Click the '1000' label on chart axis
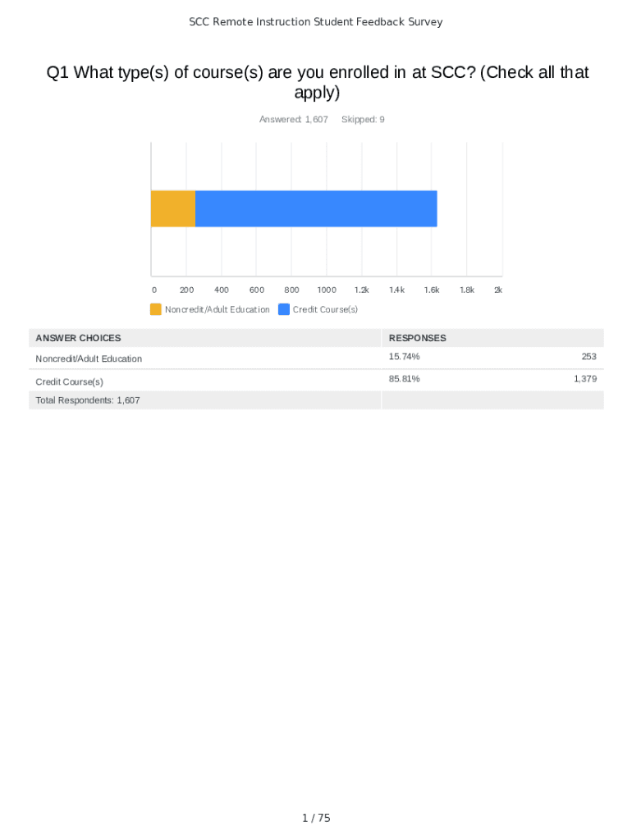 coord(327,290)
